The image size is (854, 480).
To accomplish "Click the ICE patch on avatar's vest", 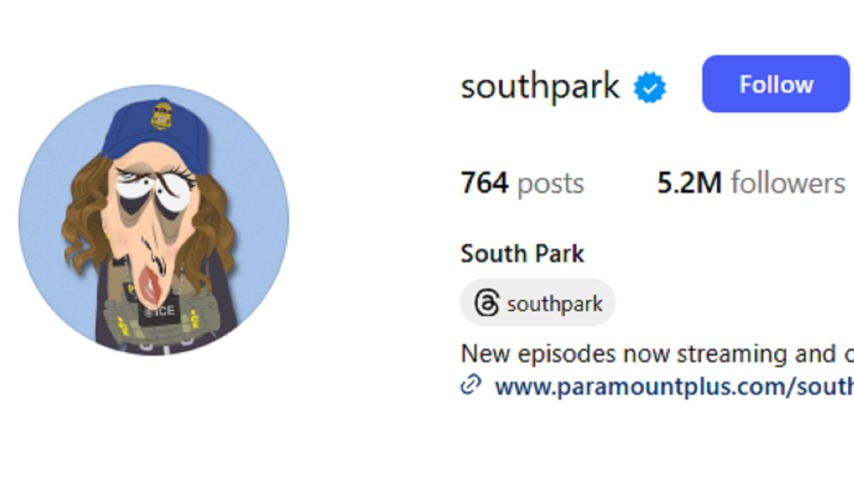I will (160, 312).
